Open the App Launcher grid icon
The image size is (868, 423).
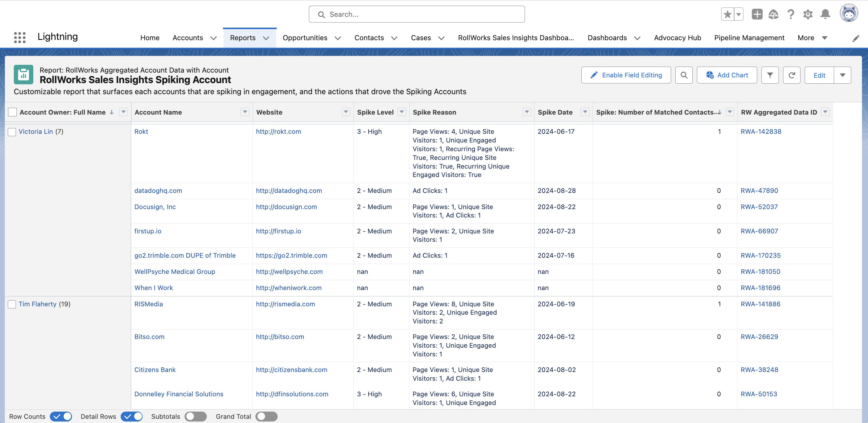pos(20,37)
